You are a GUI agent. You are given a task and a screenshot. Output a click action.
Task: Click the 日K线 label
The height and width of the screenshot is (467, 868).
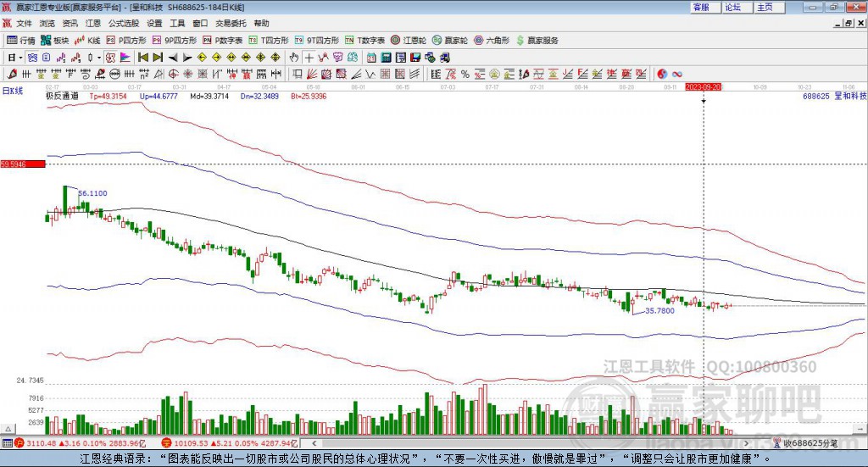point(13,92)
